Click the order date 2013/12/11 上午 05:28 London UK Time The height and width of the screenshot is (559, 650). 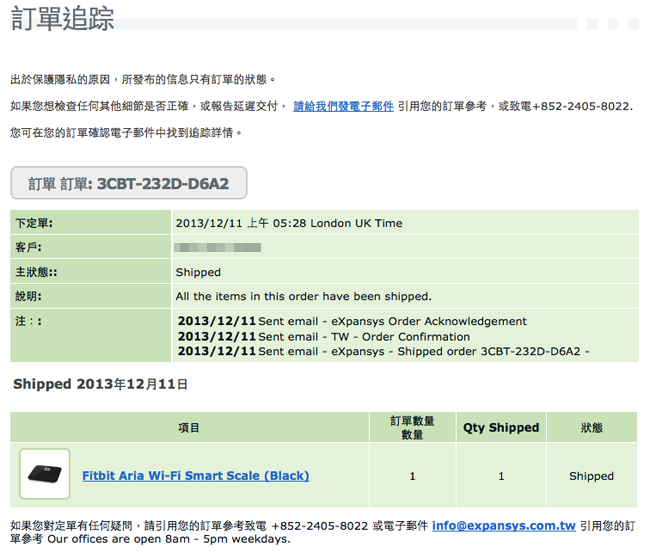289,223
